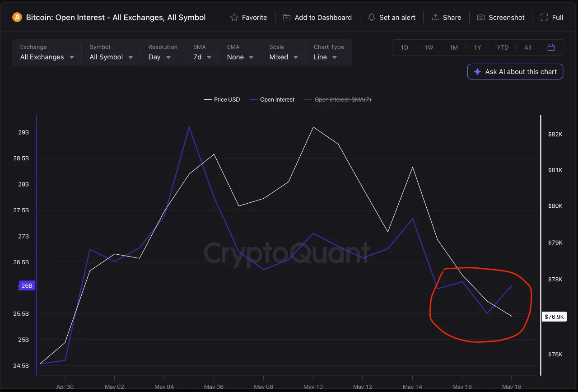This screenshot has height=392, width=578.
Task: Click the sparkle icon in Ask AI button
Action: click(477, 71)
